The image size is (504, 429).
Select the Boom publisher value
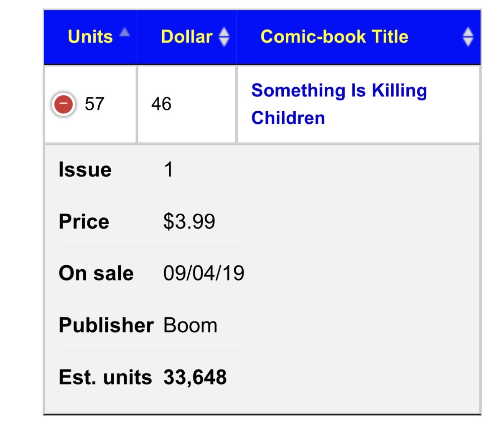pyautogui.click(x=190, y=325)
